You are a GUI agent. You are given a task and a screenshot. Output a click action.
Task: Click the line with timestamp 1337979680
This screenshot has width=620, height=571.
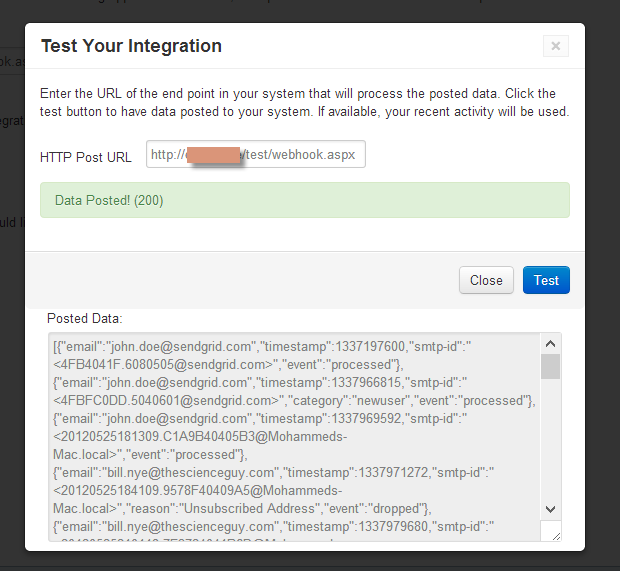coord(273,527)
